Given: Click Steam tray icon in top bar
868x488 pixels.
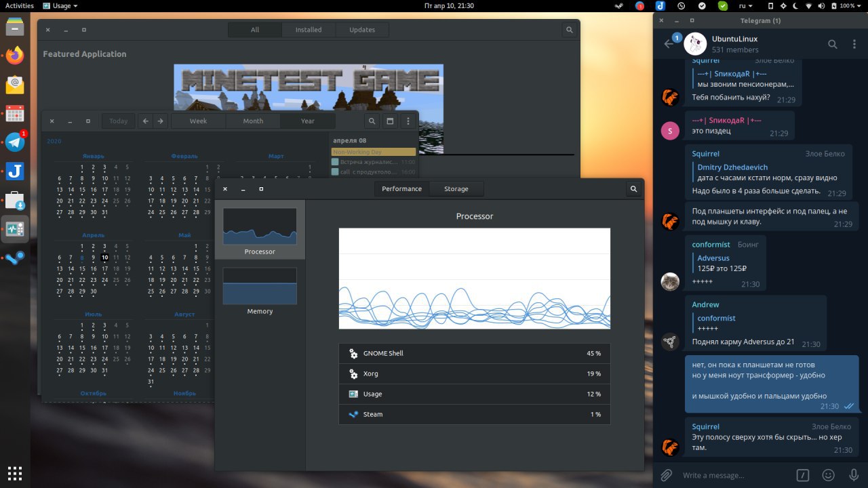Looking at the screenshot, I should click(618, 5).
